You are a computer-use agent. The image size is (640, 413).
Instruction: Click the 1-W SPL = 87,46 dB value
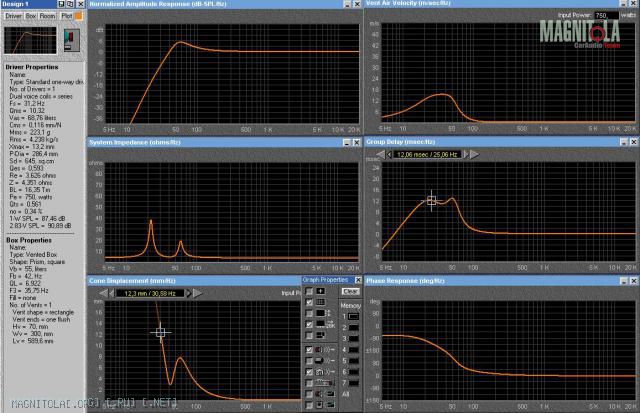[37, 219]
